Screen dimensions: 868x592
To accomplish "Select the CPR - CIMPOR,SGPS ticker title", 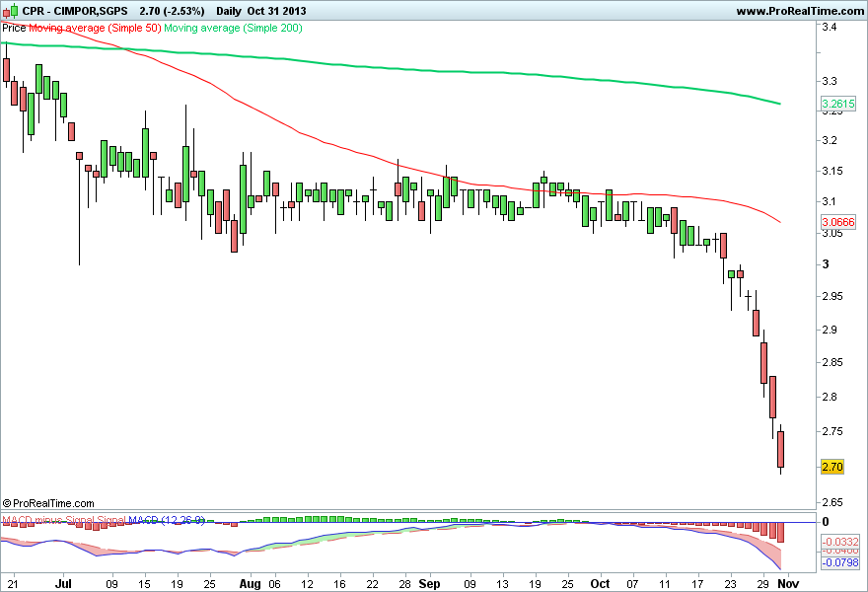I will [x=75, y=11].
